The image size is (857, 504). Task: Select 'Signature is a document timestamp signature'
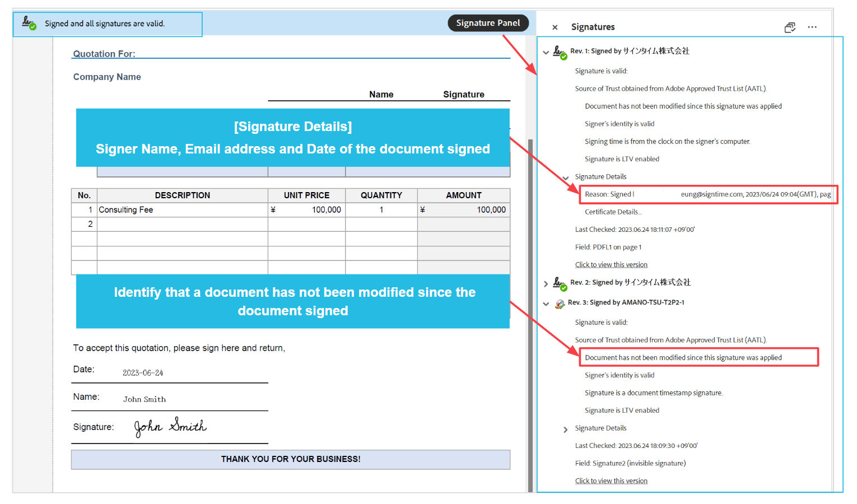[x=654, y=393]
